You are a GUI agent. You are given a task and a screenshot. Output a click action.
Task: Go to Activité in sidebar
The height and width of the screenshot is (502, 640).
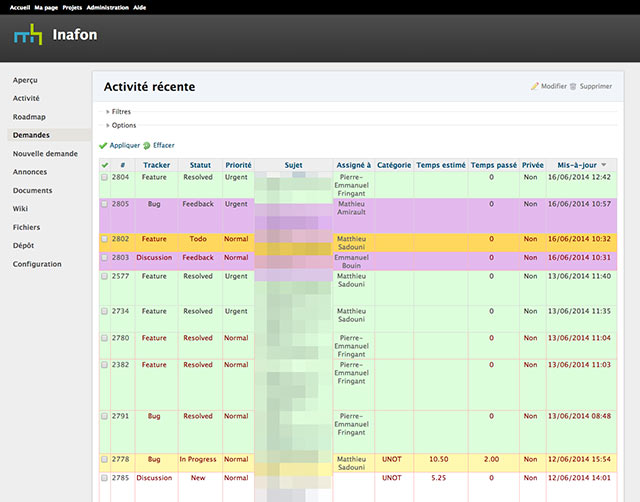click(x=26, y=98)
